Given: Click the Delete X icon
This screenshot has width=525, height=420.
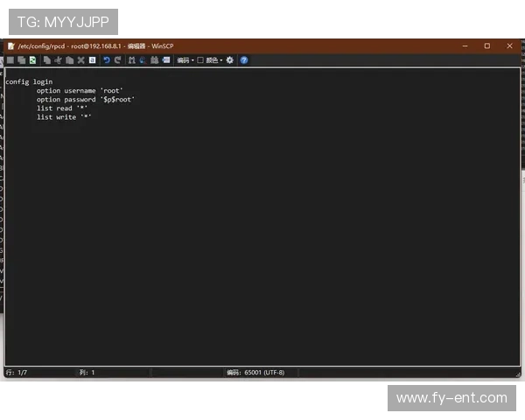Looking at the screenshot, I should tap(80, 60).
